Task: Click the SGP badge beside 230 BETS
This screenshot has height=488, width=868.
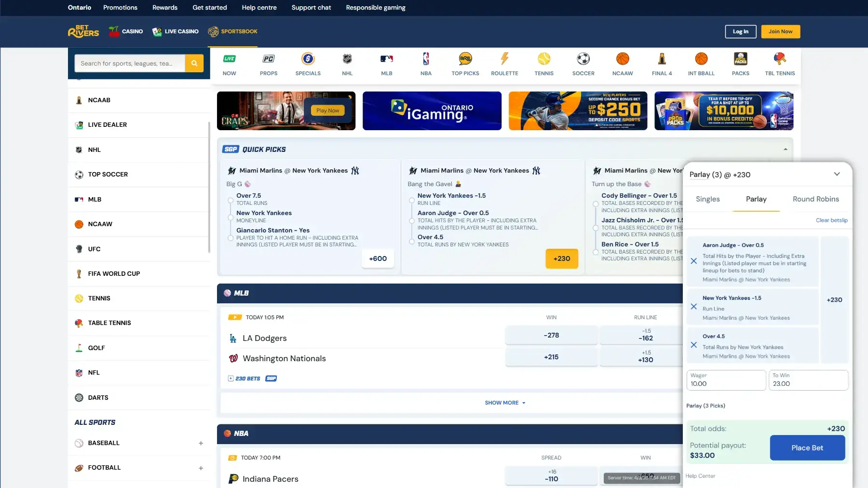Action: 271,379
